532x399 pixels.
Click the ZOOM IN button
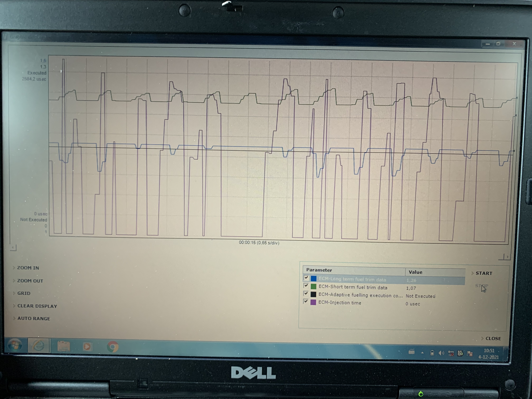tap(28, 268)
